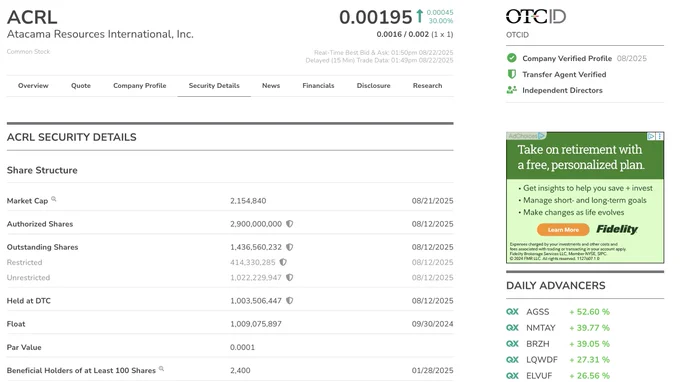Click the Transfer Agent Verified label
The image size is (680, 382).
(x=564, y=74)
